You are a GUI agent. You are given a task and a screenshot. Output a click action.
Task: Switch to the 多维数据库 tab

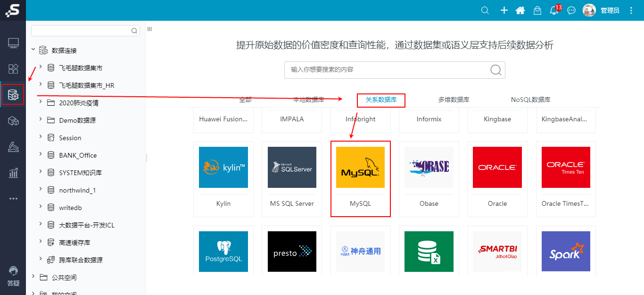[454, 100]
